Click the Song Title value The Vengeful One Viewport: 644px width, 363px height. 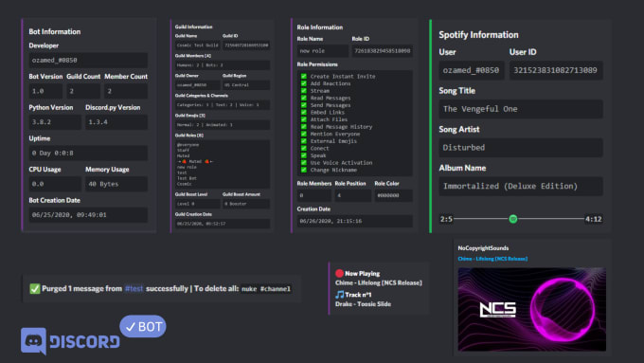click(x=521, y=109)
